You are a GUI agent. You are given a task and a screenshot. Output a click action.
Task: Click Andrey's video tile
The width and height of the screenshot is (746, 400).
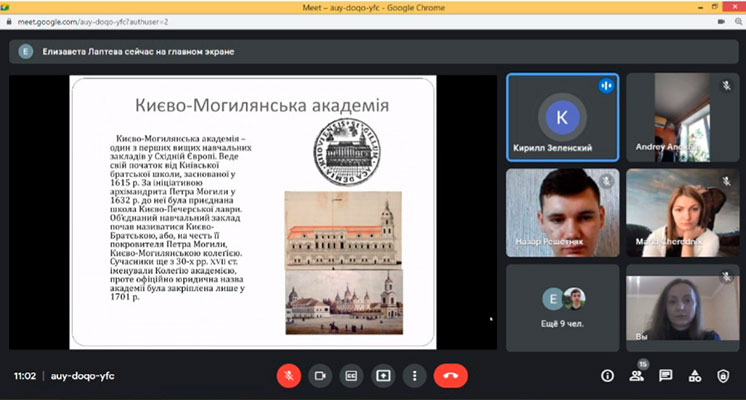682,117
